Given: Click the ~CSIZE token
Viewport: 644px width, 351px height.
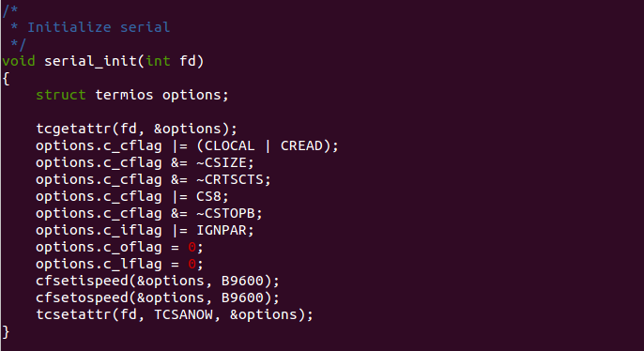Looking at the screenshot, I should (221, 162).
